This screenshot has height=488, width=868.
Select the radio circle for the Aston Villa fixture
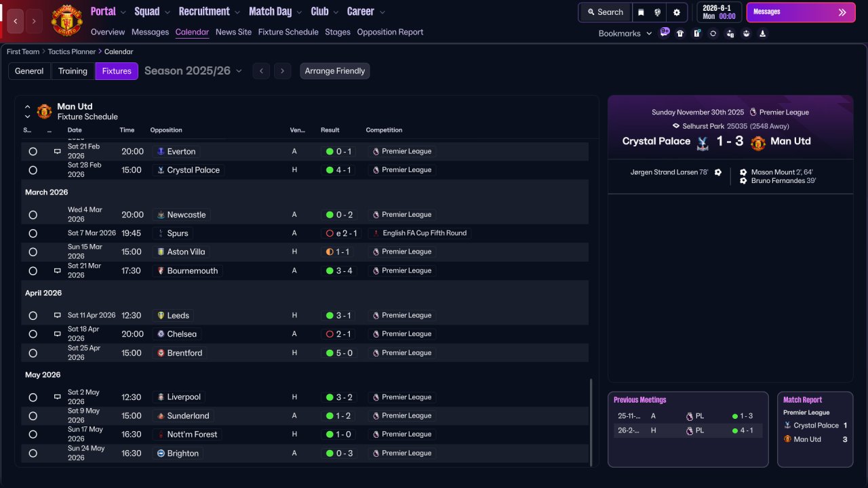[33, 252]
